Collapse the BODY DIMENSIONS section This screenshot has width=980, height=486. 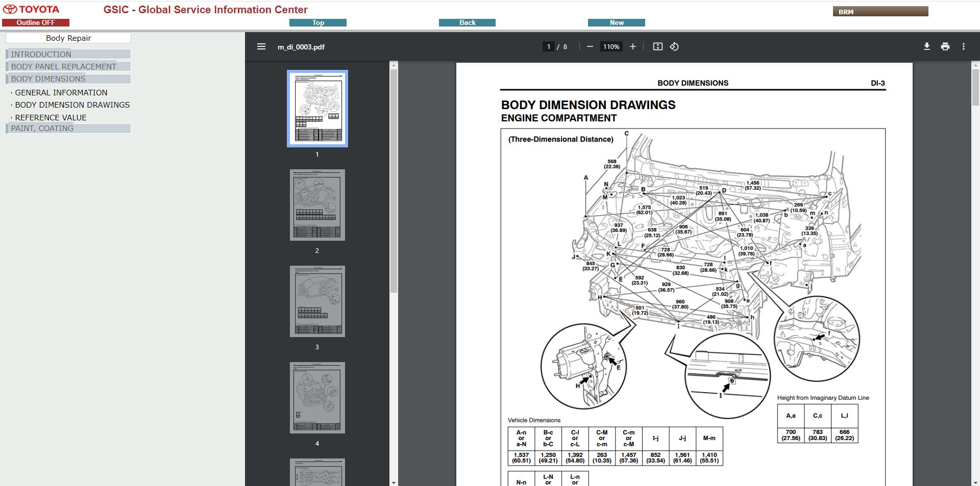(x=68, y=79)
